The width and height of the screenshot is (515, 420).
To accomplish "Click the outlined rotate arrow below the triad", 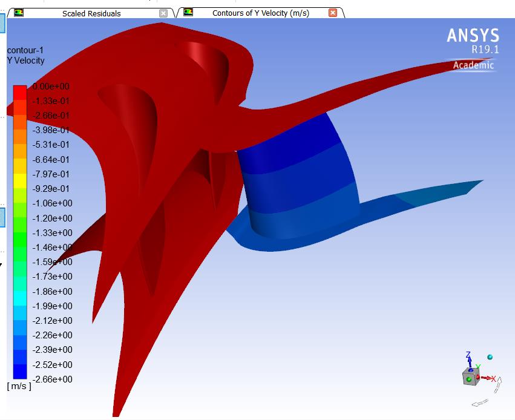I will (480, 402).
